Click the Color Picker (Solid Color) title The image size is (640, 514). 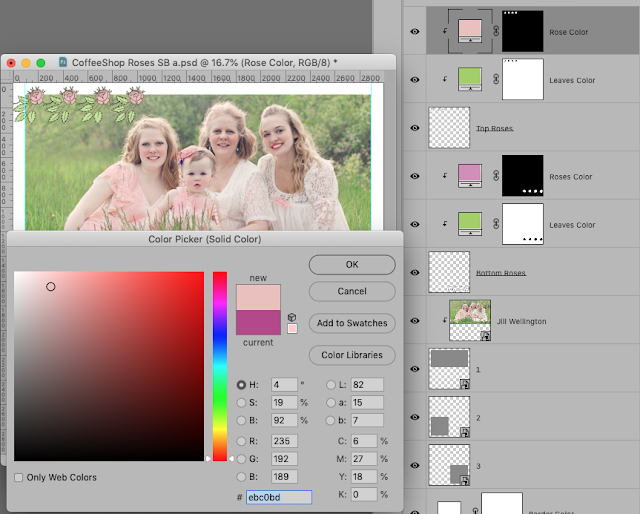coord(204,239)
